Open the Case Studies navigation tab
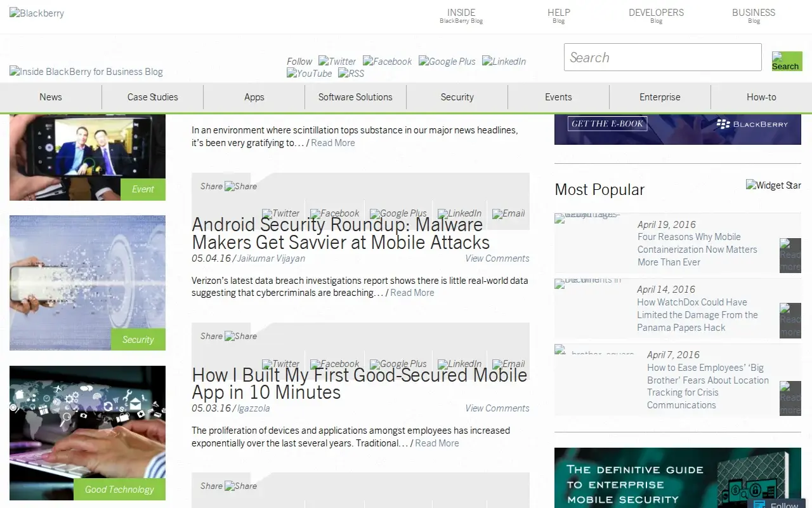Image resolution: width=812 pixels, height=508 pixels. [152, 97]
